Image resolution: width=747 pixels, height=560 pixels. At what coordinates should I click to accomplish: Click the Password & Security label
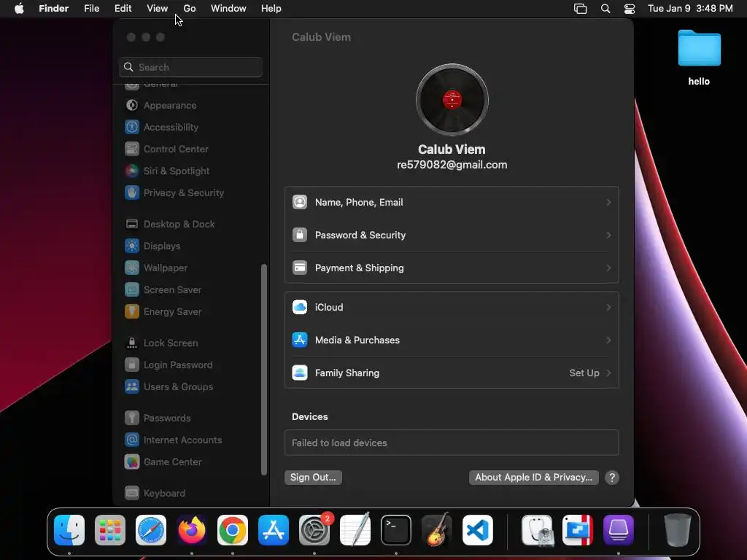[x=360, y=236]
